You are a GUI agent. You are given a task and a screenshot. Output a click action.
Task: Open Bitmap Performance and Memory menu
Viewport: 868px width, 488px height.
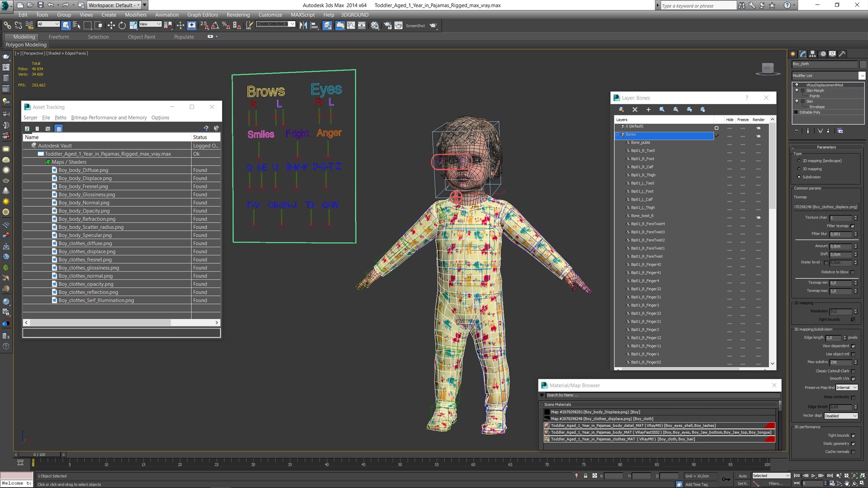(108, 117)
